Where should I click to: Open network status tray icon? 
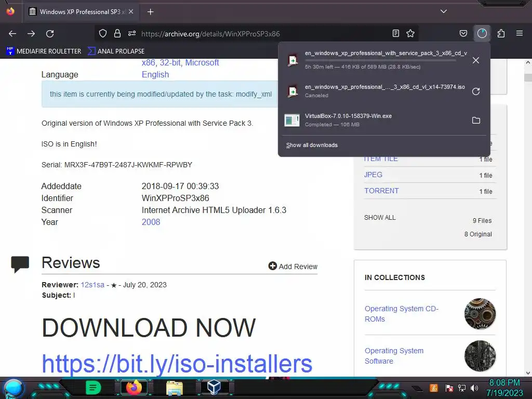[462, 388]
